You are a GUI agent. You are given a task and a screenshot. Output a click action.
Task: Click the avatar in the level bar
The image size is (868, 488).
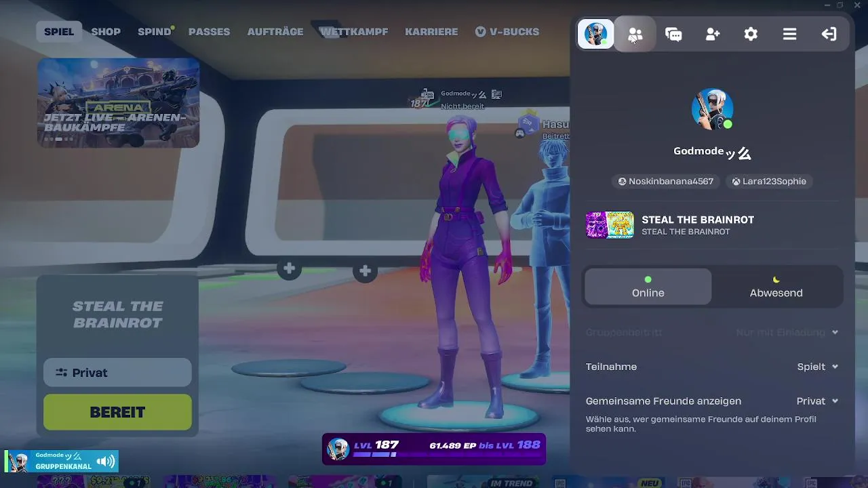click(x=338, y=449)
